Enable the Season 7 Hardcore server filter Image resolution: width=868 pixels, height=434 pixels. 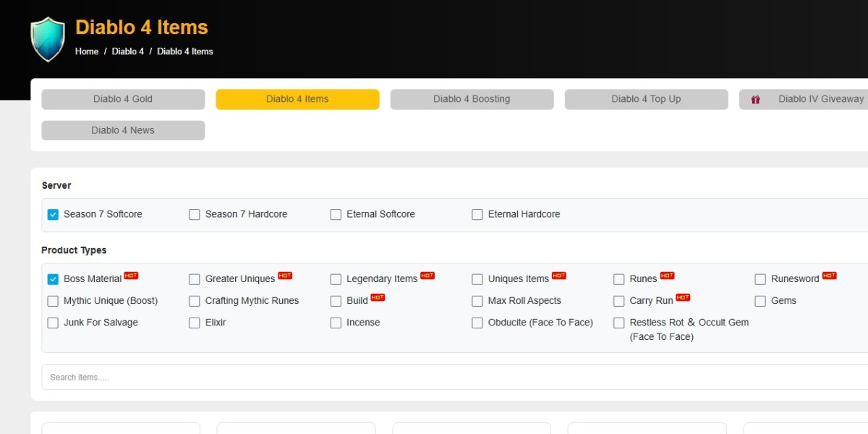[x=195, y=215]
